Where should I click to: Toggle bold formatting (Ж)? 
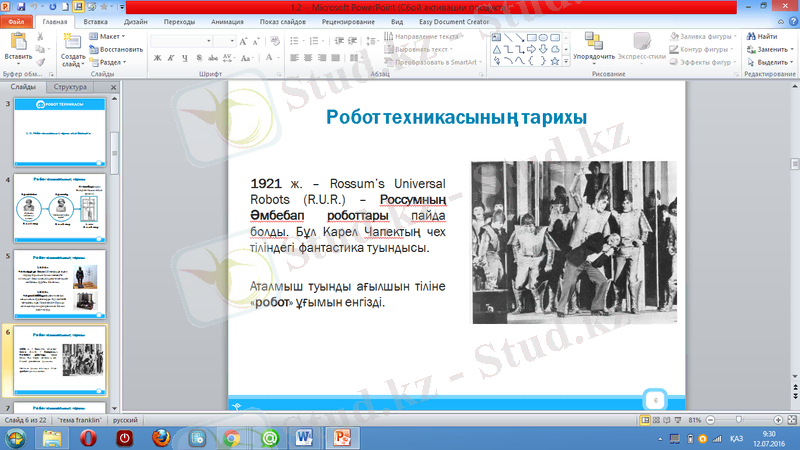pos(158,58)
